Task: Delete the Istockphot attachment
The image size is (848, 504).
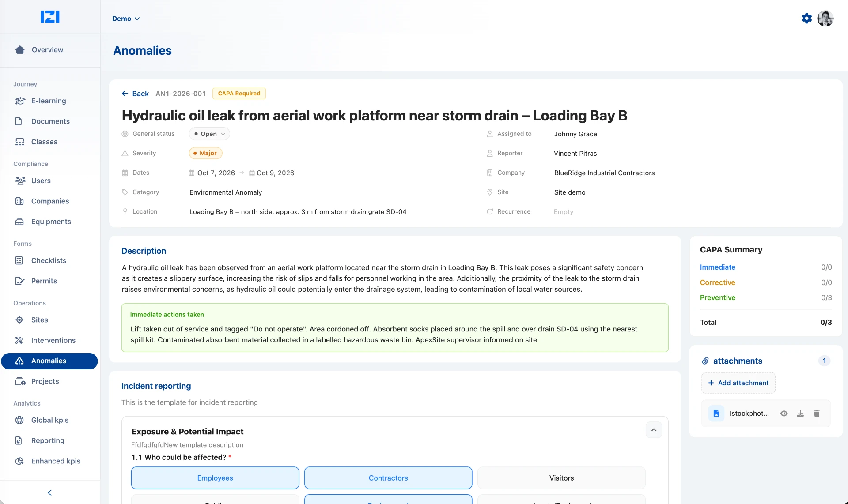Action: pos(817,414)
